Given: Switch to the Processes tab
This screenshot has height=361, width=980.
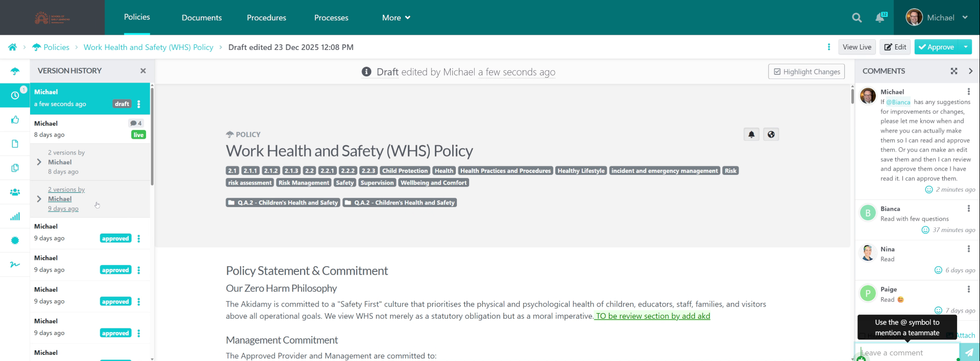Looking at the screenshot, I should (x=331, y=18).
